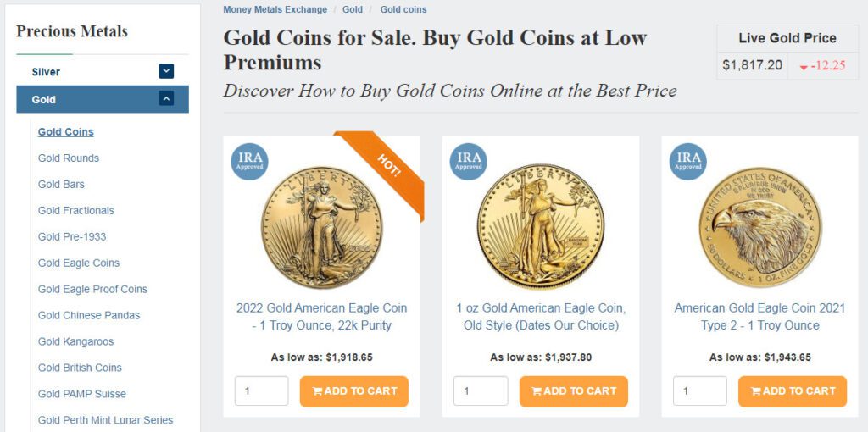Click quantity box for Old Style Eagle
This screenshot has height=432, width=868.
click(481, 391)
